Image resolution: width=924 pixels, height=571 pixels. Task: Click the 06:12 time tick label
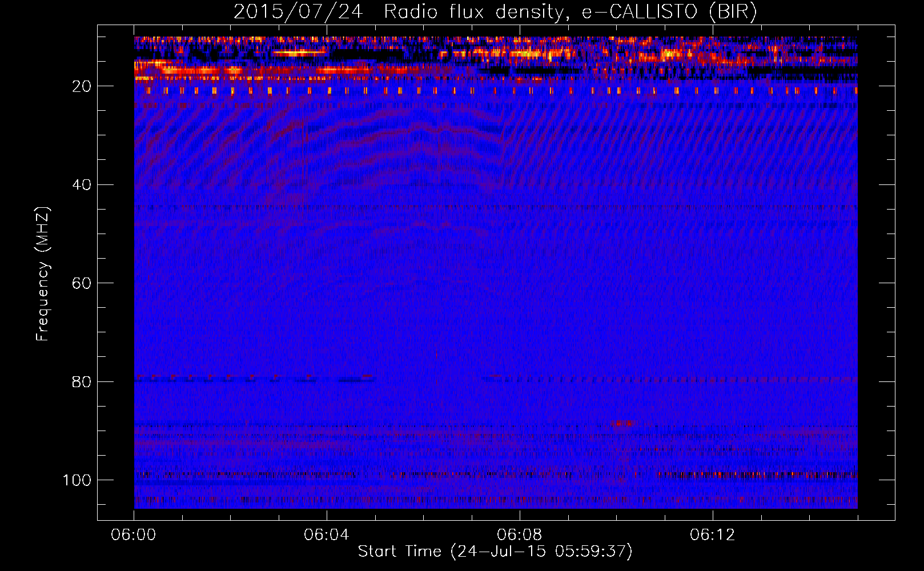(x=713, y=535)
